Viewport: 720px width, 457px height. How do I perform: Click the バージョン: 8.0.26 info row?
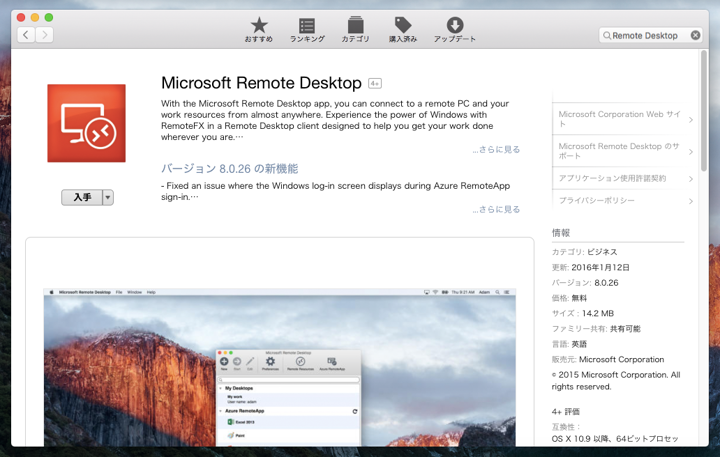[585, 282]
